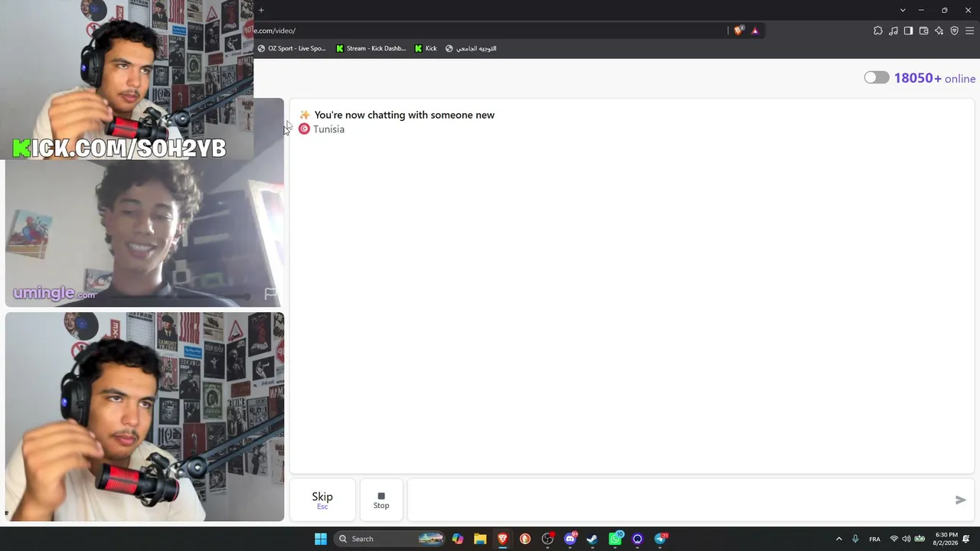Skip to the next stranger
The width and height of the screenshot is (980, 551).
tap(322, 500)
